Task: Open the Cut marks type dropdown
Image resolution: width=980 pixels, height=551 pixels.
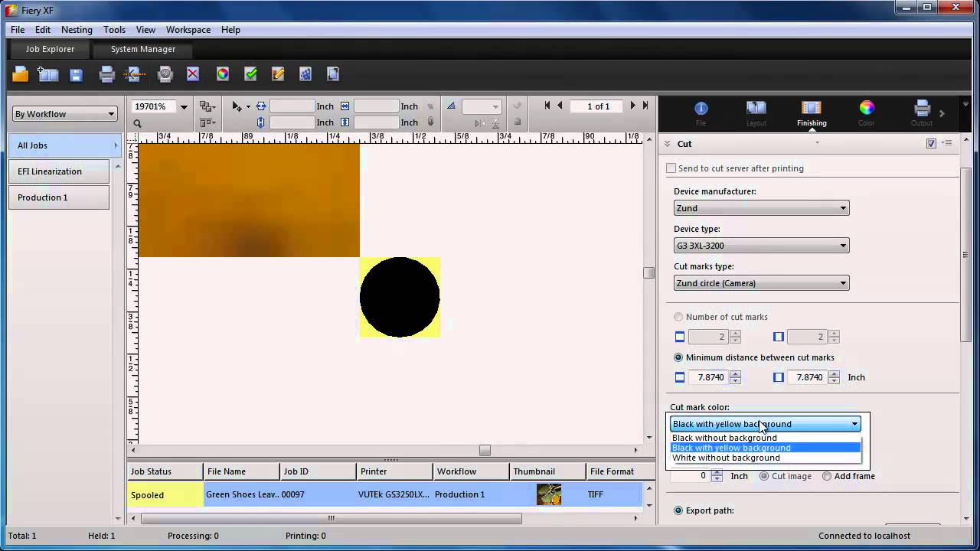Action: (761, 283)
